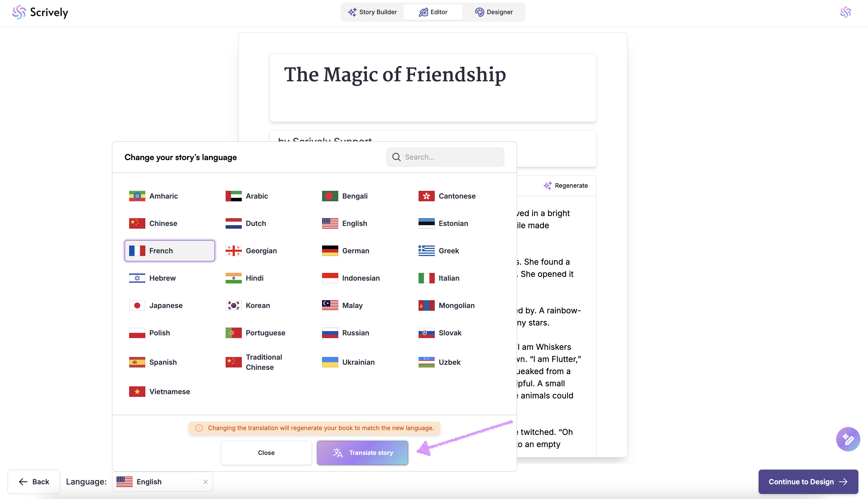The width and height of the screenshot is (868, 499).
Task: Click Continue to Design button
Action: click(808, 482)
